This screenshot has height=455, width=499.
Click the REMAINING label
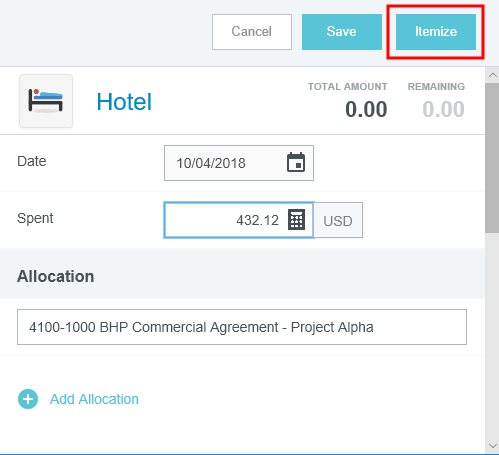coord(436,87)
